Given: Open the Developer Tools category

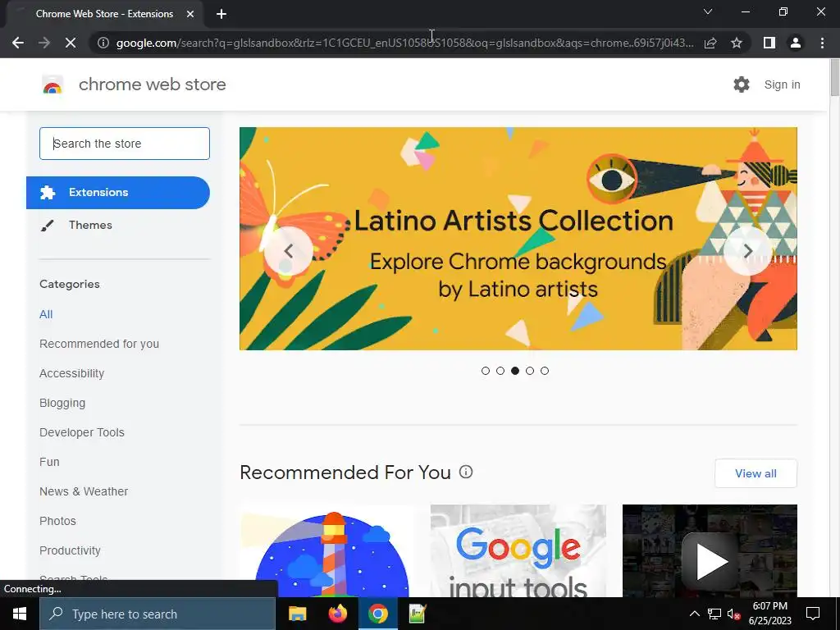Looking at the screenshot, I should point(82,432).
